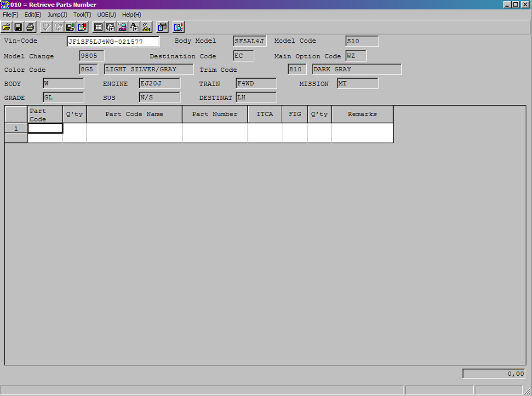Screen dimensions: 532x396
Task: Select row 1 header in parts grid
Action: pyautogui.click(x=16, y=128)
